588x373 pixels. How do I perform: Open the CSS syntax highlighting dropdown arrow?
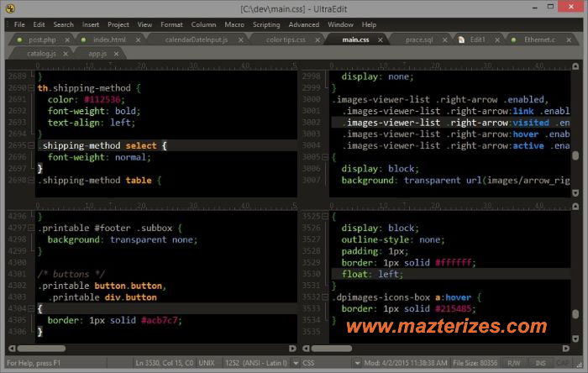click(357, 363)
